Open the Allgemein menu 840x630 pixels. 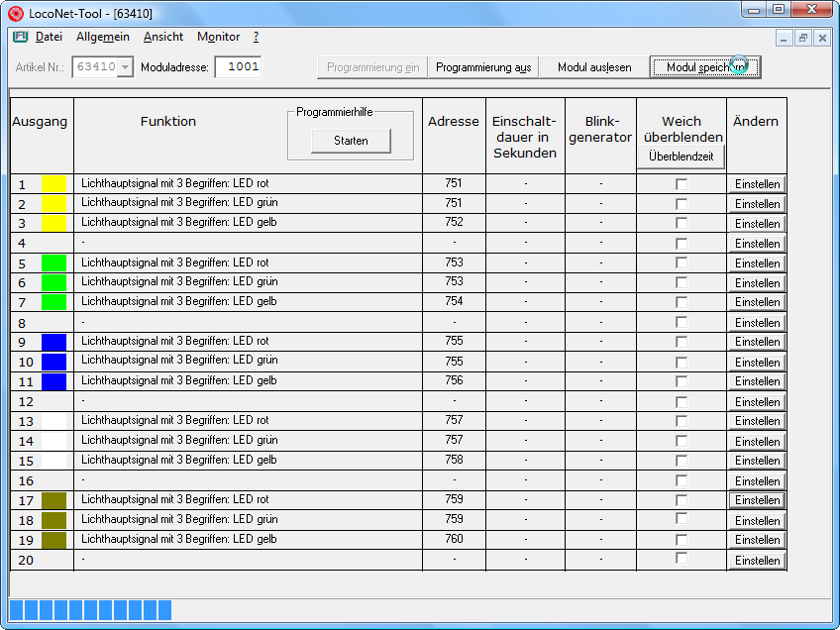[x=103, y=37]
